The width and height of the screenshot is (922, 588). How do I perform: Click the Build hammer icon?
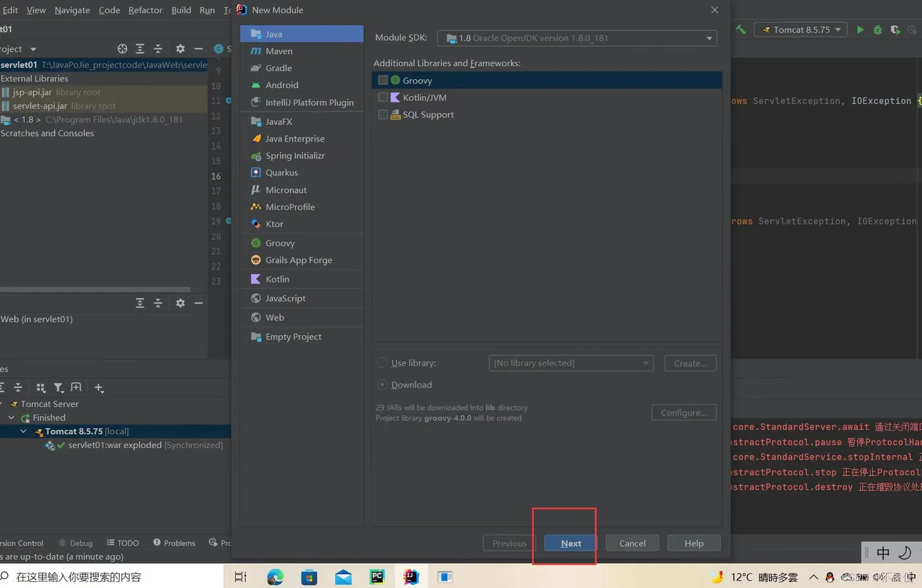[x=741, y=30]
